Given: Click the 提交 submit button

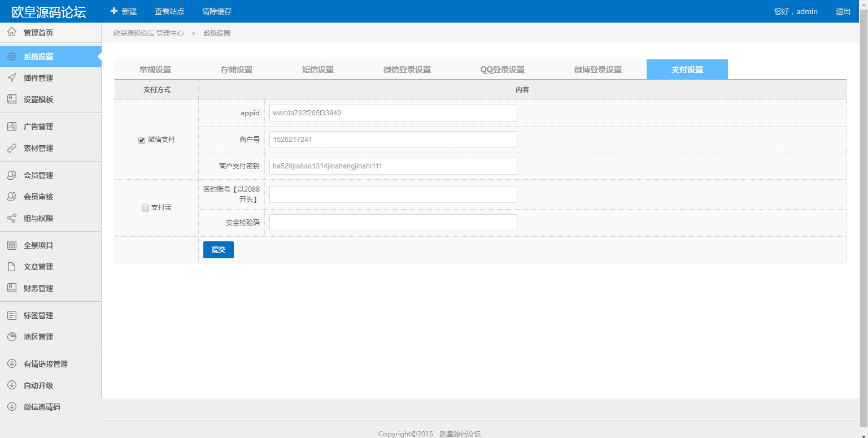Looking at the screenshot, I should (x=218, y=249).
